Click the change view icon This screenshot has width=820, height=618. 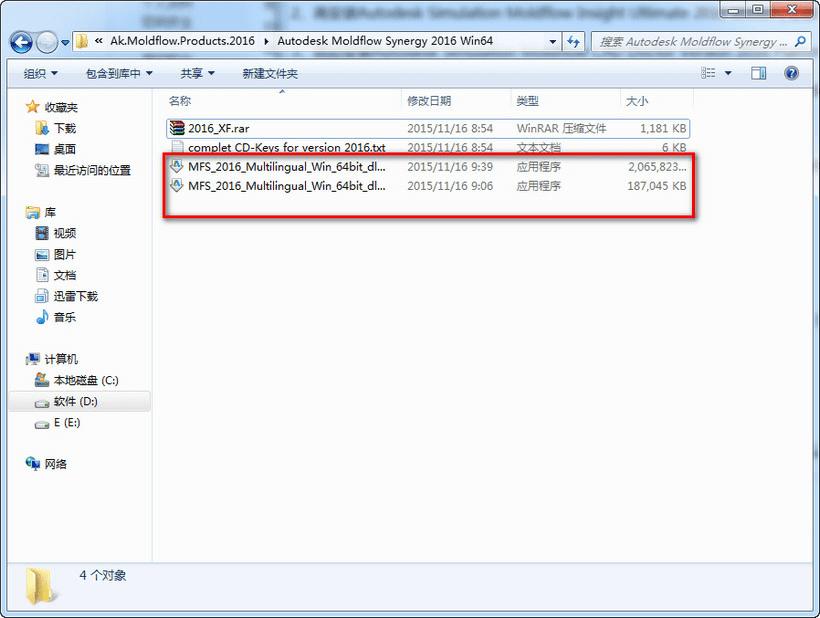pyautogui.click(x=708, y=73)
